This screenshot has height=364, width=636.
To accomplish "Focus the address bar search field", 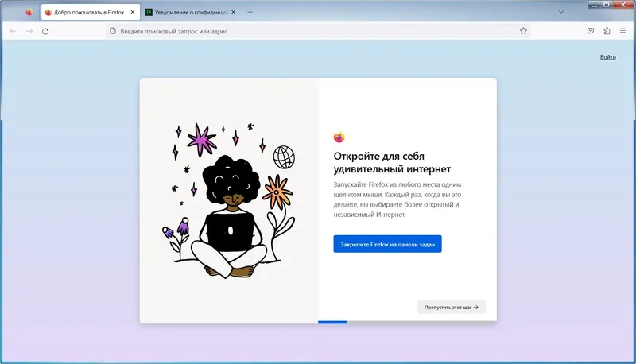I will [x=317, y=31].
